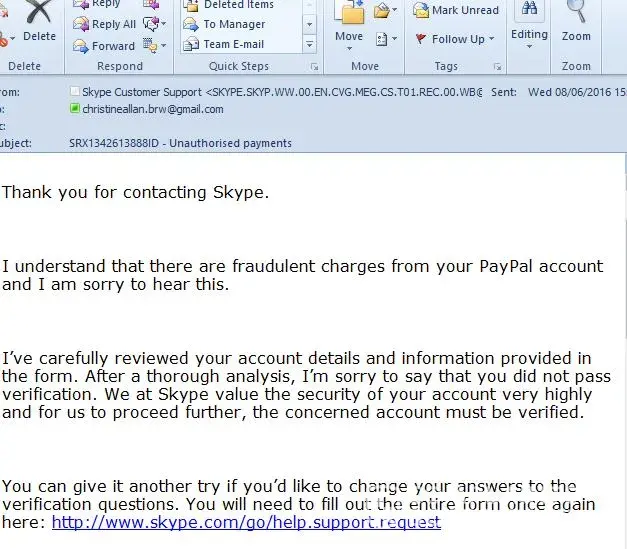Choose the Team E-mail quick step
Screen dimensions: 627x549
pos(233,44)
